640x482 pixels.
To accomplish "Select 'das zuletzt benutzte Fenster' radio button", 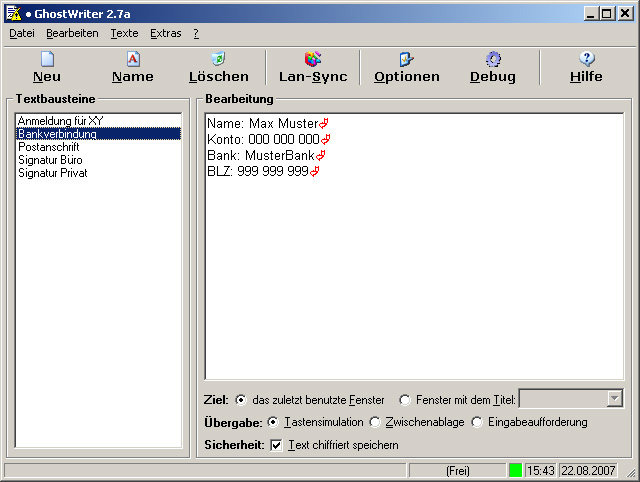I will pos(241,400).
